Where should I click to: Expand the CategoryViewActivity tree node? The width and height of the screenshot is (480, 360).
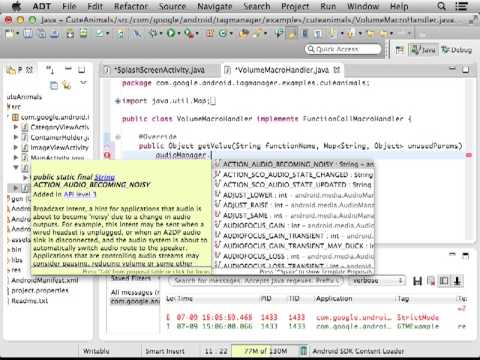(x=15, y=127)
